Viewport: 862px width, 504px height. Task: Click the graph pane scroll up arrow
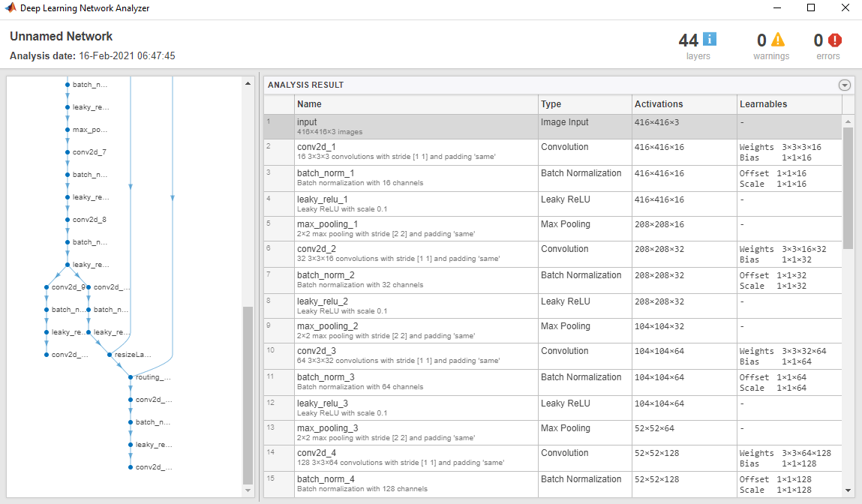click(248, 83)
